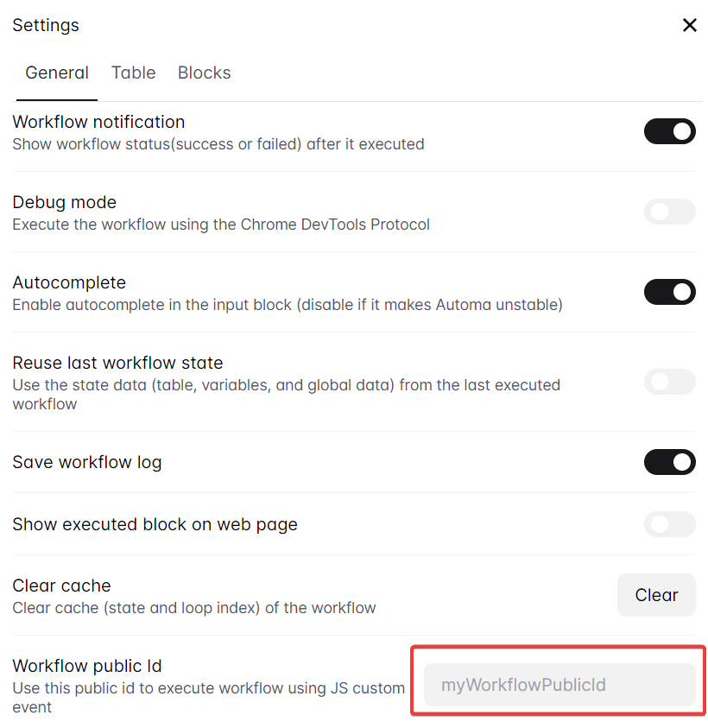The image size is (708, 728).
Task: Close the Settings dialog
Action: (689, 25)
